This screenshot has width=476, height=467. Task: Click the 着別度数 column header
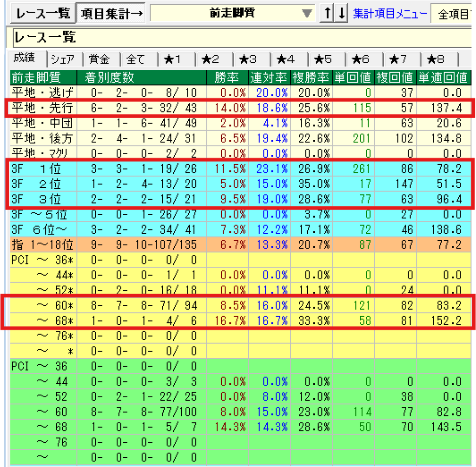[109, 77]
